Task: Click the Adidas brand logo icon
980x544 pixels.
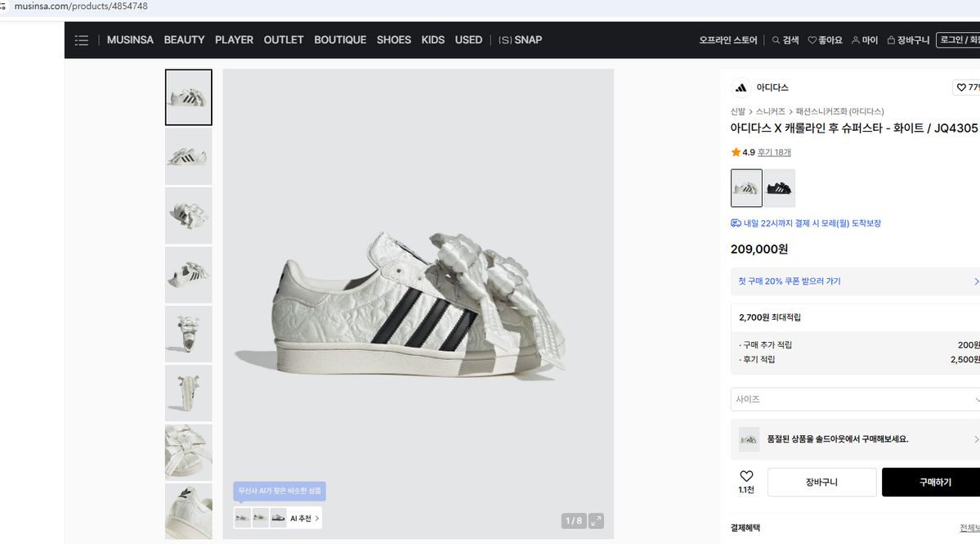Action: pyautogui.click(x=741, y=88)
